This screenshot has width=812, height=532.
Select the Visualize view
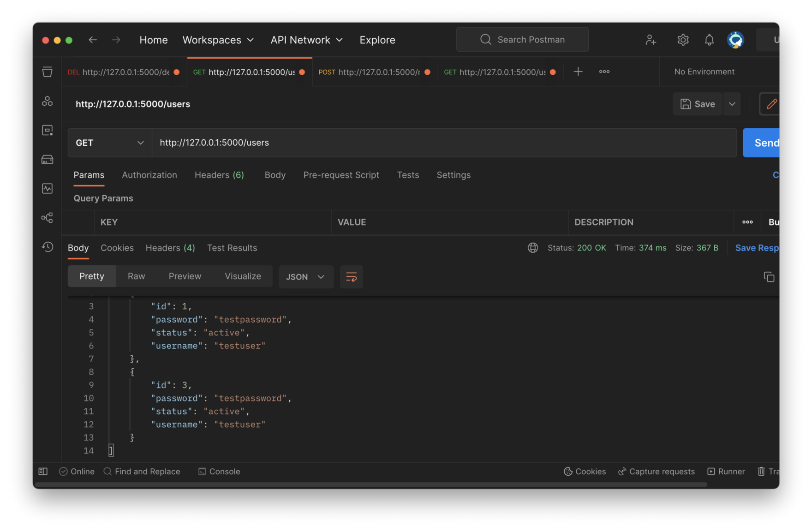243,276
